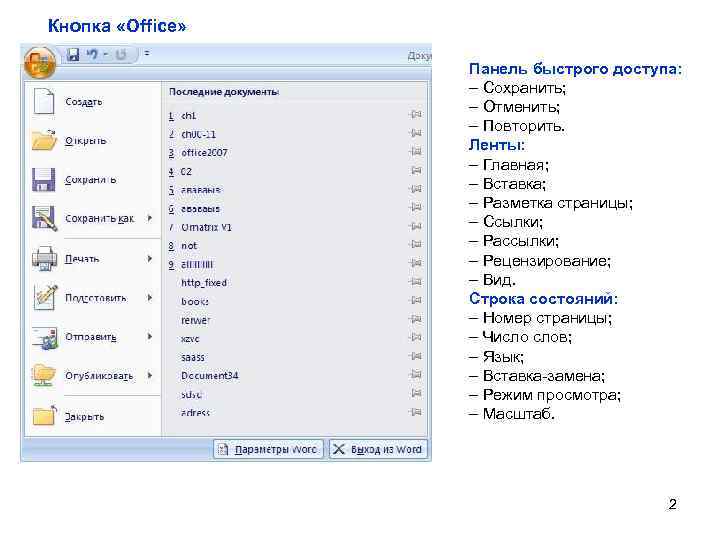
Task: Click the Закрыть folder icon
Action: pyautogui.click(x=45, y=416)
